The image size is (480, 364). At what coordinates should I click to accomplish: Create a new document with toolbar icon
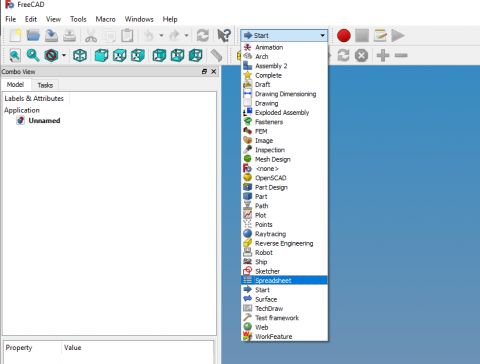[x=15, y=35]
